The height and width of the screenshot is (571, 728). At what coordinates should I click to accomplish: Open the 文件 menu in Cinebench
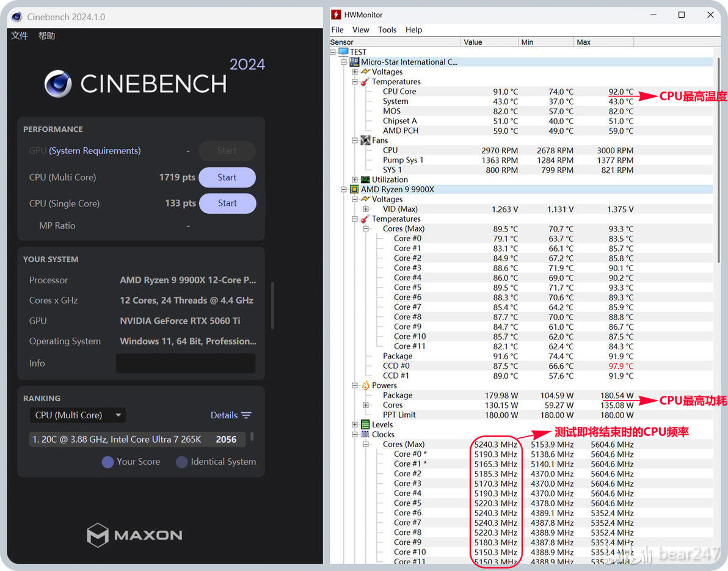[20, 36]
